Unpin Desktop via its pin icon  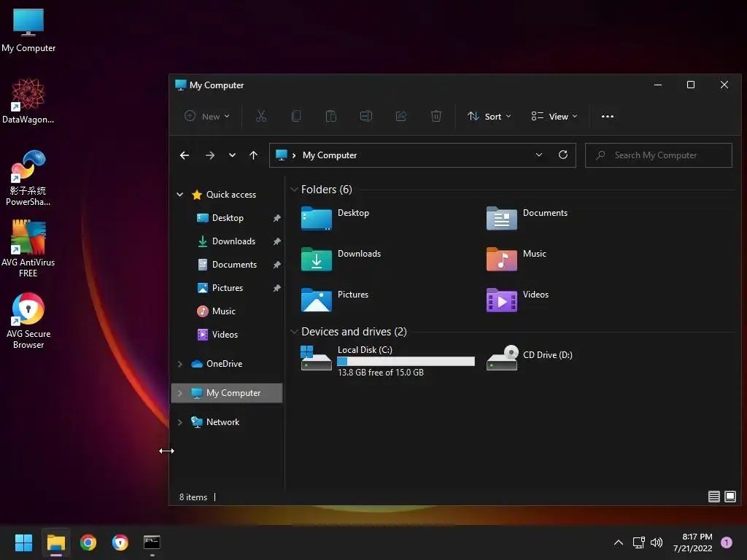[276, 218]
